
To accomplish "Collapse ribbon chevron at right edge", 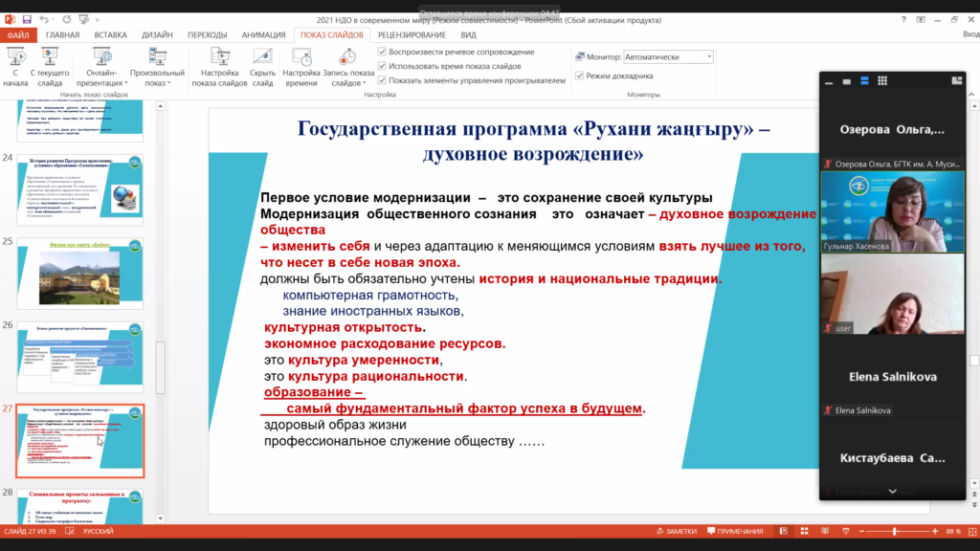I will 971,95.
